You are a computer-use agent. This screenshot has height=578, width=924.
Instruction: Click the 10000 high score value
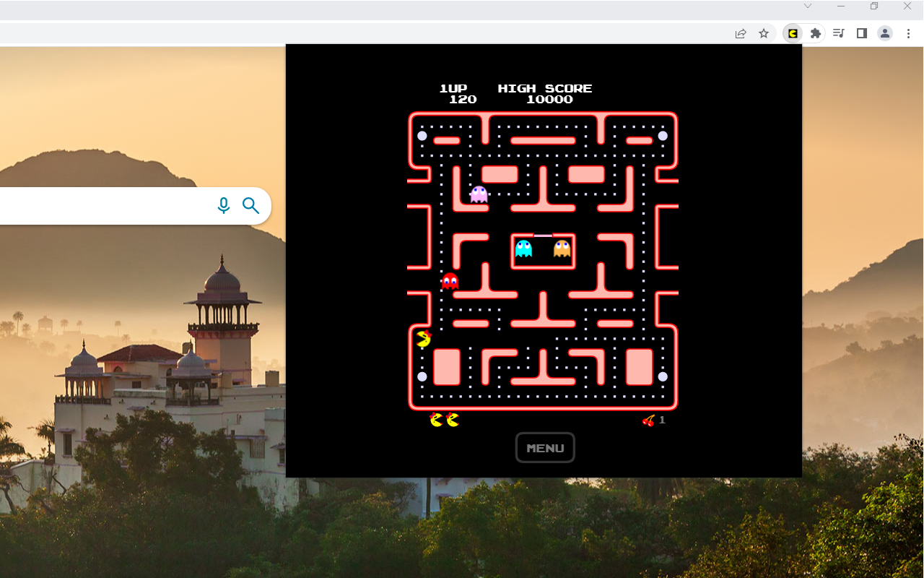tap(549, 100)
